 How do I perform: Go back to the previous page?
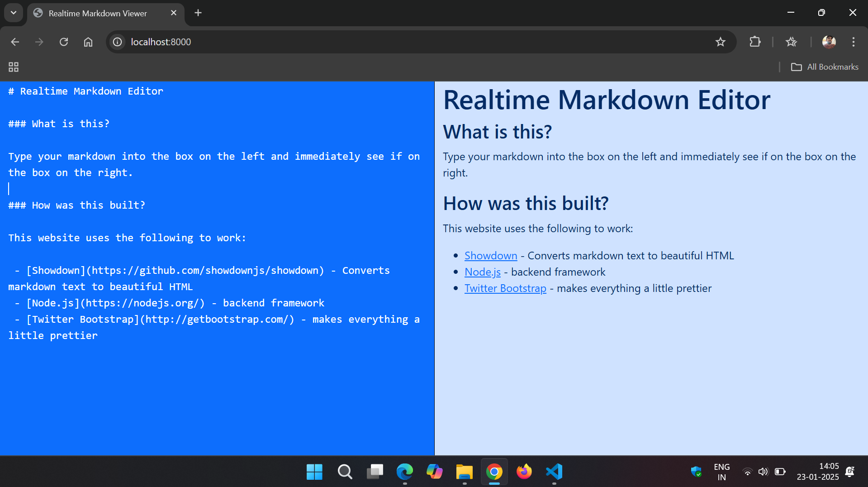pyautogui.click(x=15, y=42)
